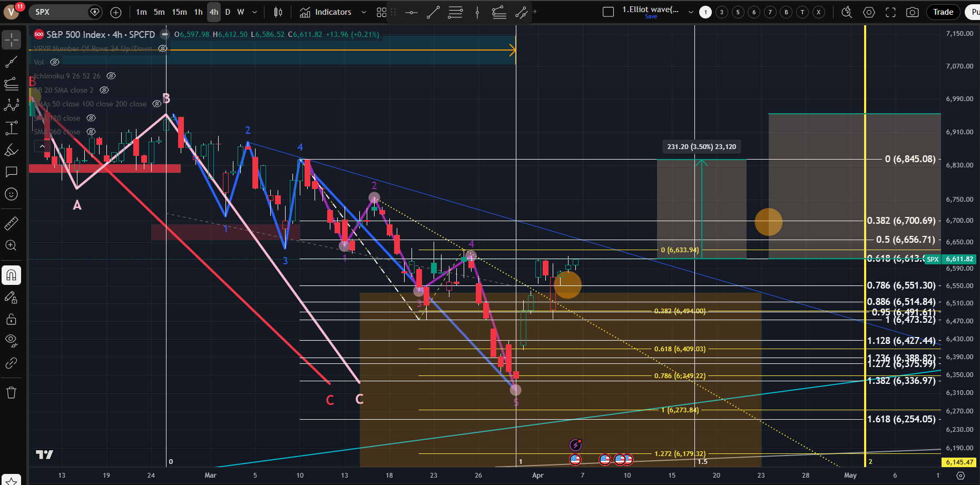Viewport: 980px width, 485px height.
Task: Open the emoji icons tool
Action: [12, 194]
